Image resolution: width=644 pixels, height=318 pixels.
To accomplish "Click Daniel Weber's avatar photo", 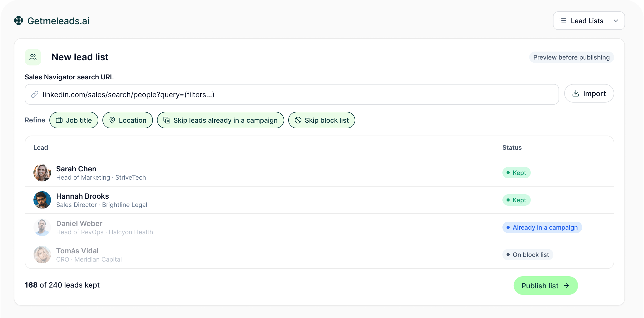I will point(42,227).
